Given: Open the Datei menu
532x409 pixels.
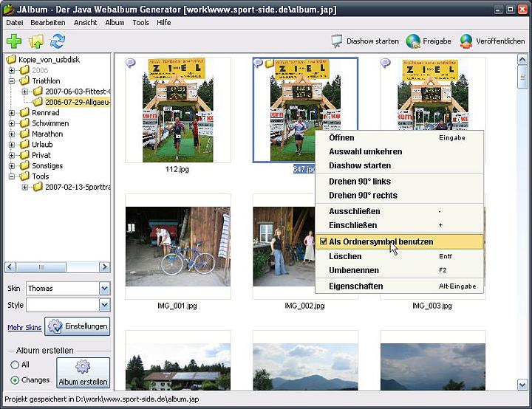Looking at the screenshot, I should click(x=15, y=23).
